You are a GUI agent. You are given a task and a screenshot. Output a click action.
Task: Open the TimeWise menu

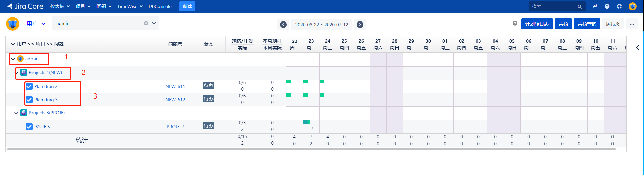pyautogui.click(x=130, y=6)
